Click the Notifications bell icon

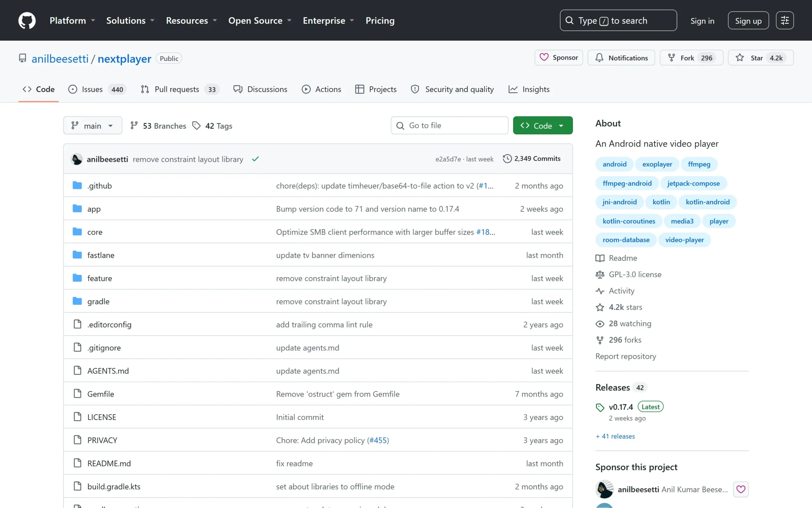[599, 57]
